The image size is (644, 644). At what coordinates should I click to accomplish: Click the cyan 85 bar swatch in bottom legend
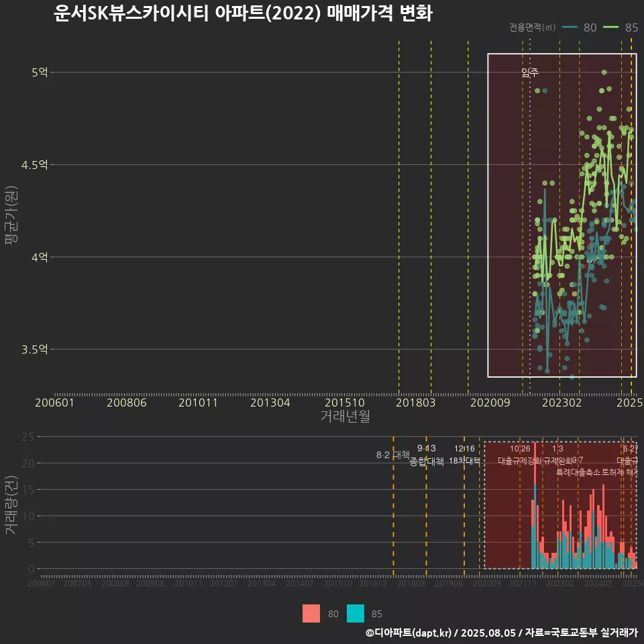coord(356,614)
